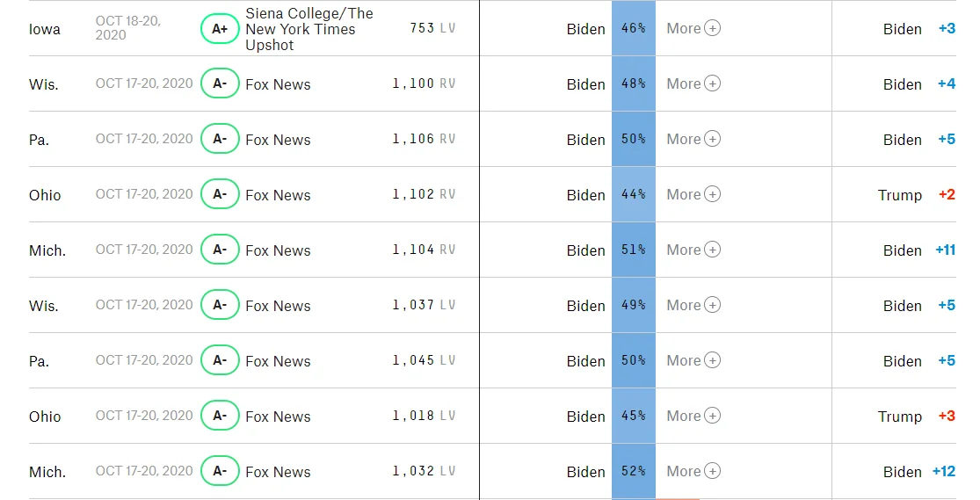Click the A- grade badge in the Wis. 1,100 RV row

tap(220, 83)
